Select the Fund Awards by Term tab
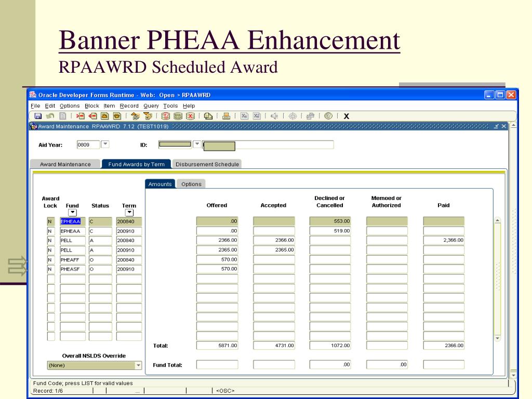 point(137,164)
